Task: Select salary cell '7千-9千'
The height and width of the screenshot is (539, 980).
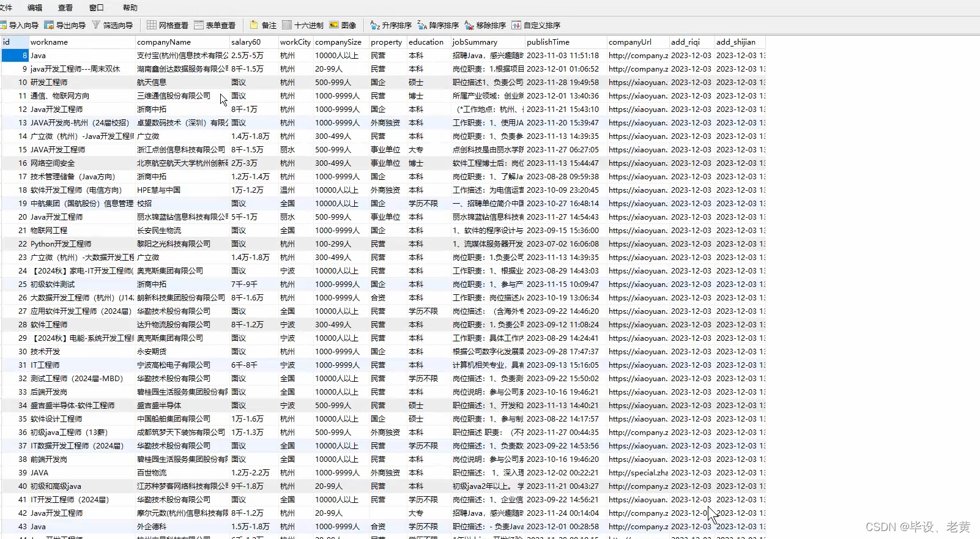Action: tap(254, 284)
